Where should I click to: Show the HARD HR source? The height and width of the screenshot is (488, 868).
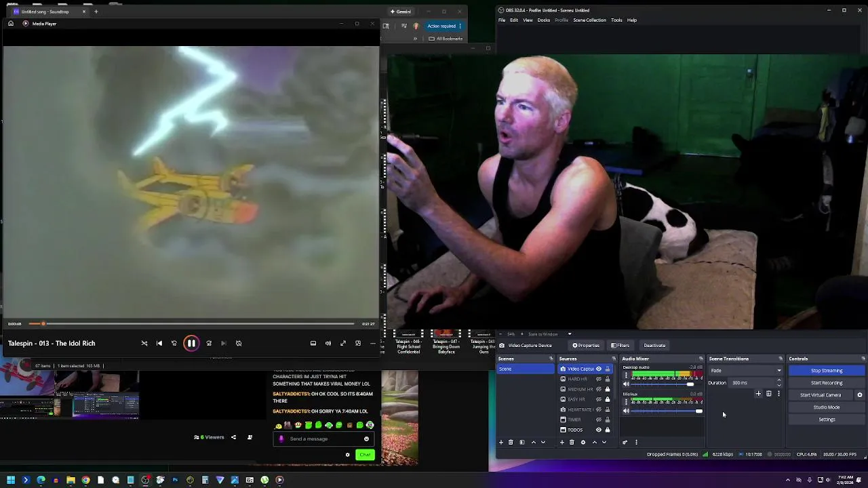[x=599, y=379]
